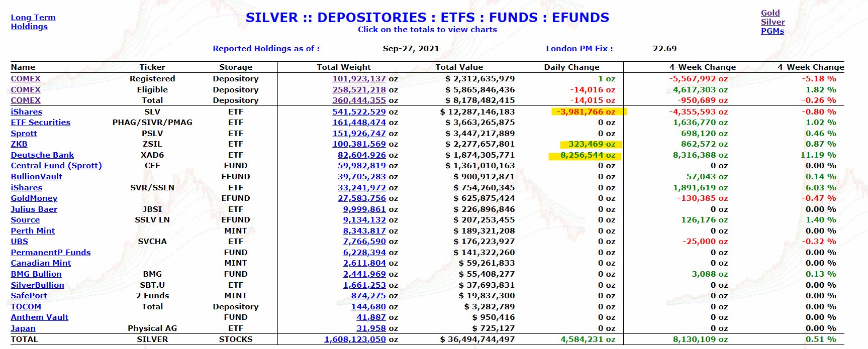Open ETF Securities name link
The image size is (868, 349).
pos(41,123)
